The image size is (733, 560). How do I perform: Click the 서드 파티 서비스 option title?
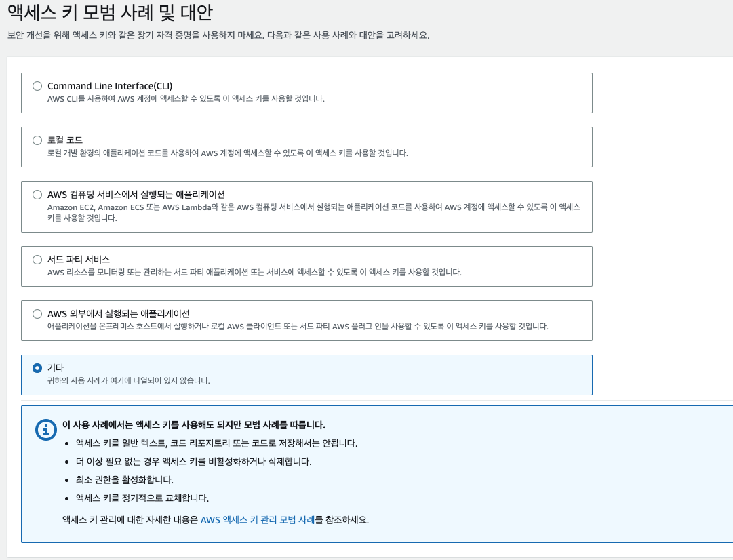pyautogui.click(x=79, y=260)
